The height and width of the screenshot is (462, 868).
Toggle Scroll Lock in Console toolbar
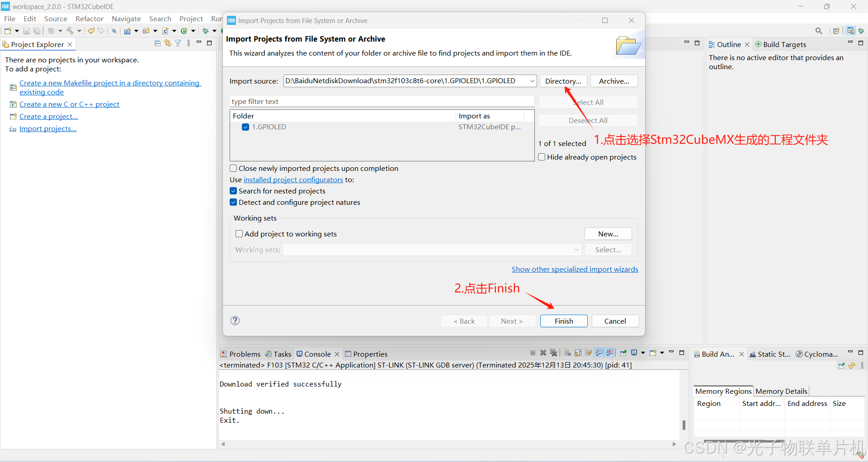578,353
